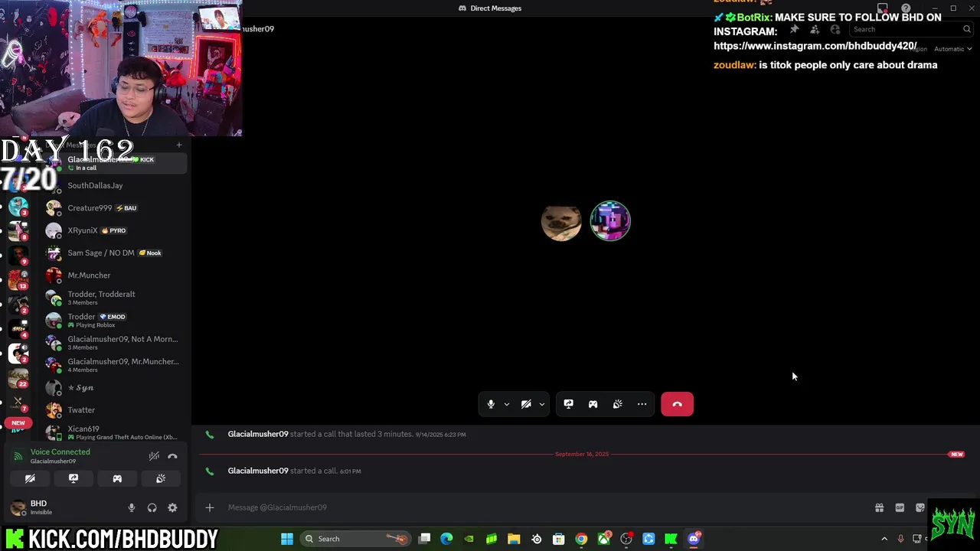Open the microphone input options arrow
Viewport: 980px width, 551px height.
(x=506, y=404)
